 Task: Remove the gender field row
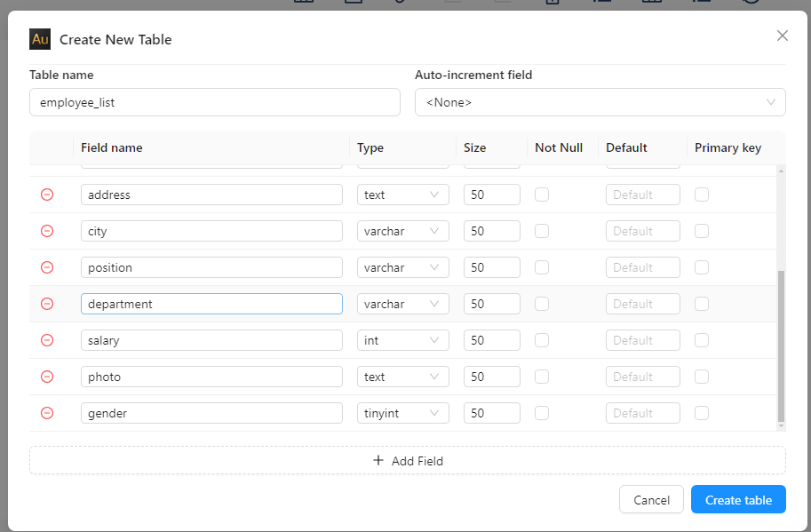point(47,413)
